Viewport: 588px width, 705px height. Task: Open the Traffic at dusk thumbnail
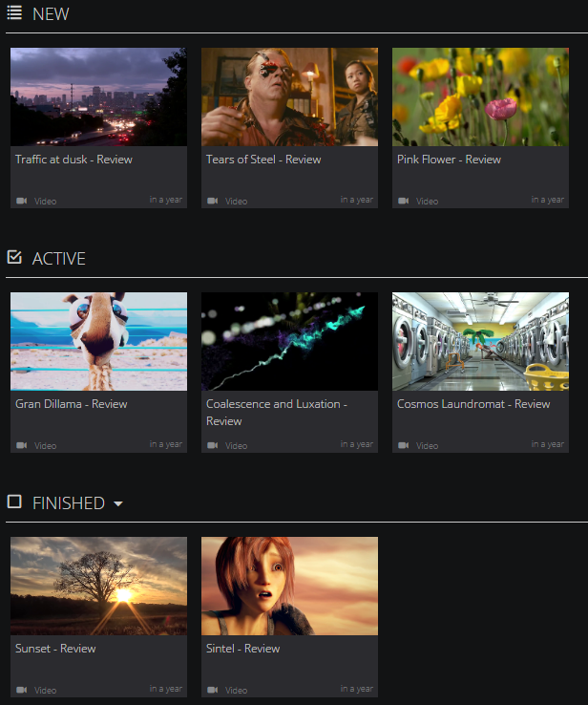pos(99,96)
